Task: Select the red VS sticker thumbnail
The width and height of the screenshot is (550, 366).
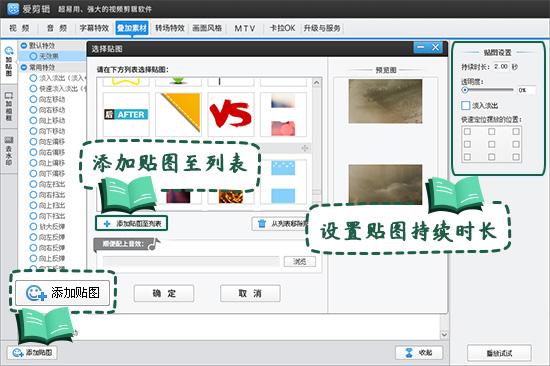Action: (230, 114)
